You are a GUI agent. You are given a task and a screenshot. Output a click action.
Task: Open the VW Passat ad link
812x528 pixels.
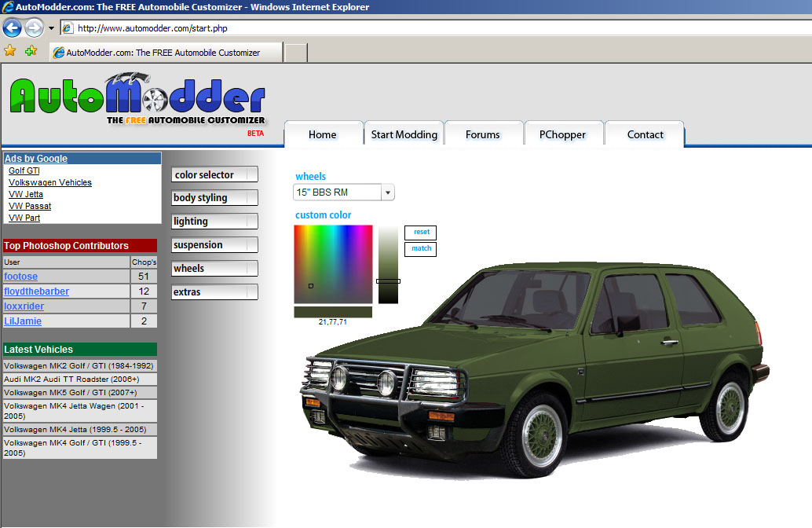(30, 206)
